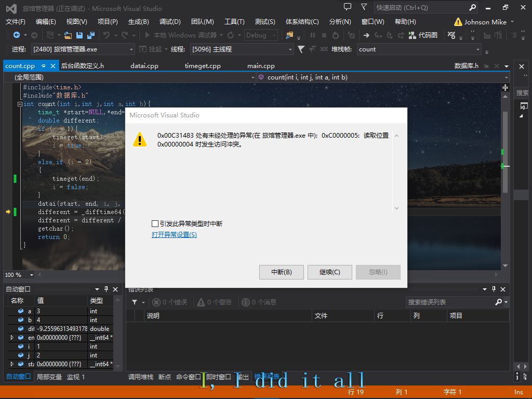Click the restart debugging icon
Image resolution: width=532 pixels, height=399 pixels.
336,35
